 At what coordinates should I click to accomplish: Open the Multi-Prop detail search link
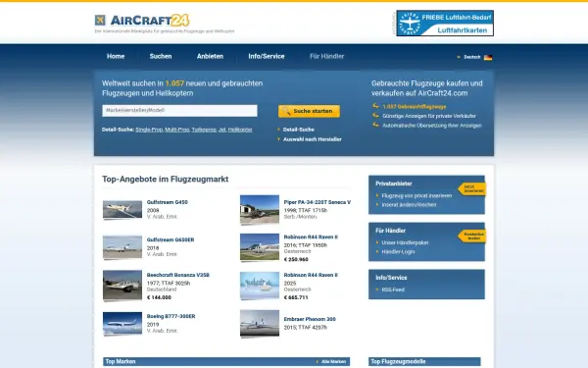pyautogui.click(x=177, y=130)
